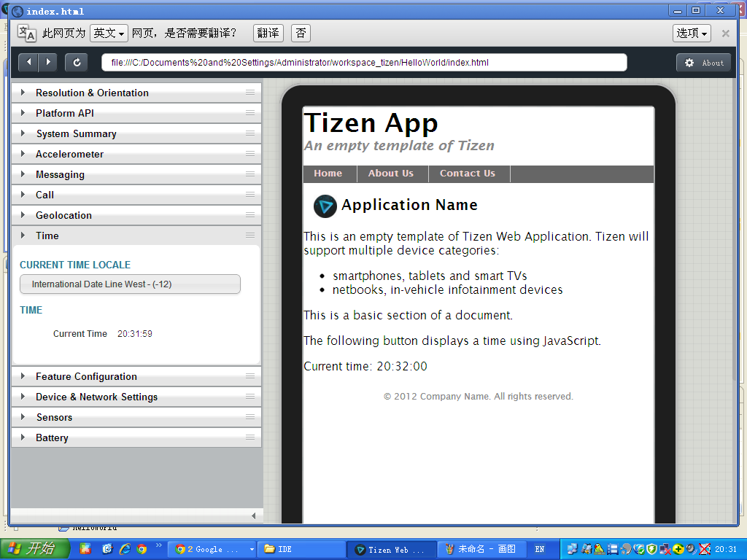The image size is (747, 560).
Task: Click the drag handle on Time row
Action: 250,236
